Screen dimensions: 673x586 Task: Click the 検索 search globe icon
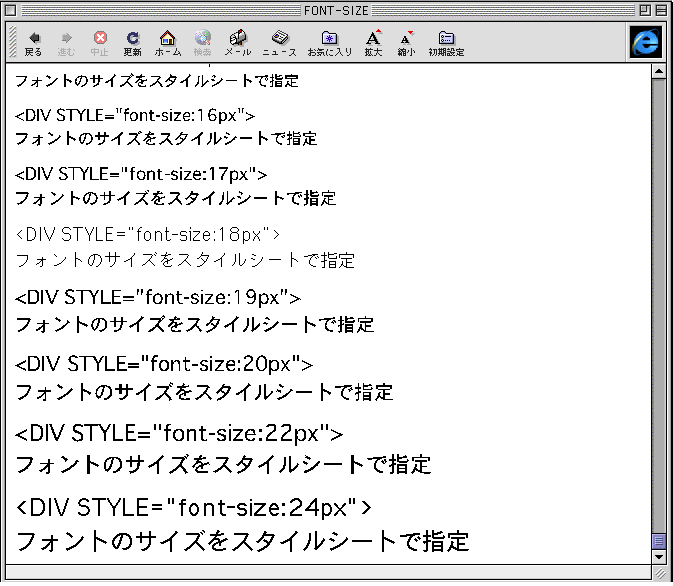tap(203, 43)
